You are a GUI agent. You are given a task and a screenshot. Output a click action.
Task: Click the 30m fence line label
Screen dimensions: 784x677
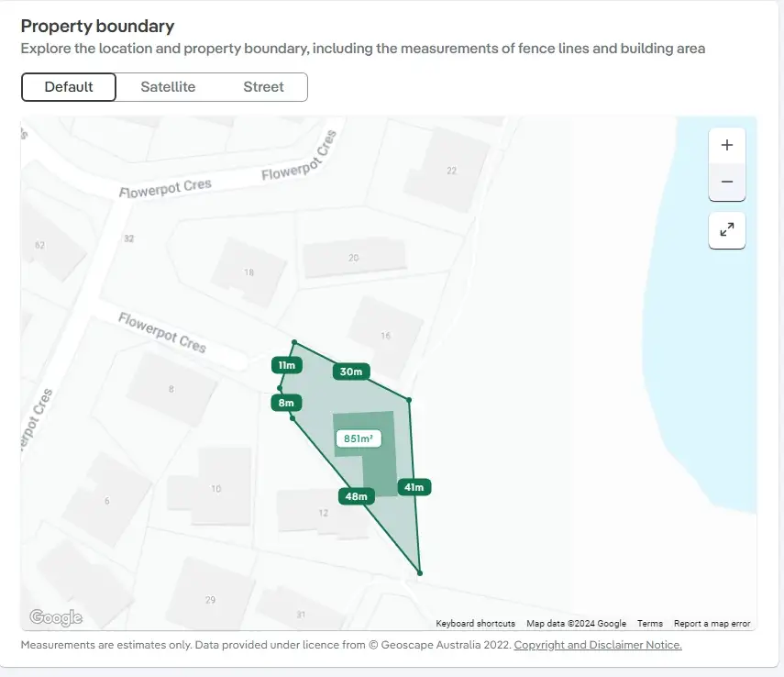(x=351, y=372)
